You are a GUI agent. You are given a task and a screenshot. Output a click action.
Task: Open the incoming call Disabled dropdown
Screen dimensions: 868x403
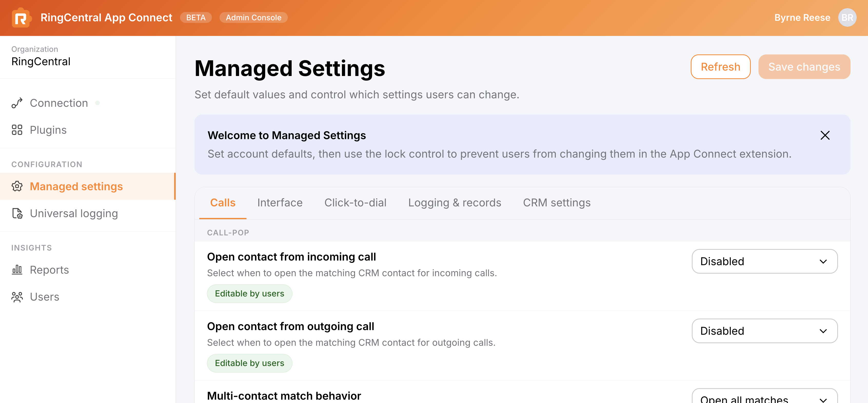point(764,261)
